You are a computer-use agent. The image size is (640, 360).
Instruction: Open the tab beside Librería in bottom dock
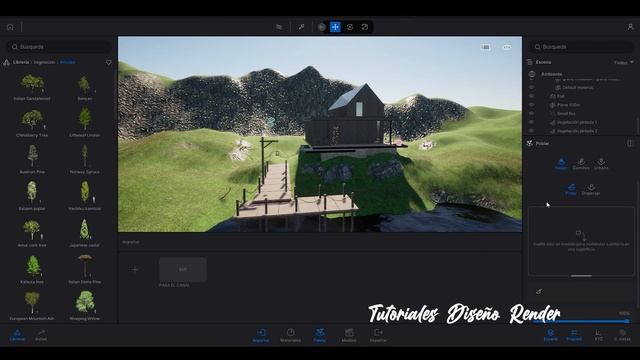click(41, 335)
